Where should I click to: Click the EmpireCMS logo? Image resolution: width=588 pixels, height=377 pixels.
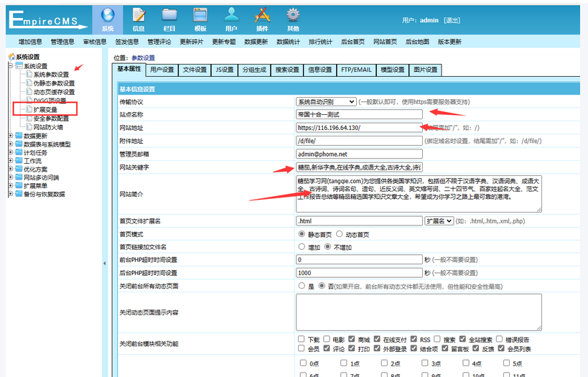coord(47,20)
